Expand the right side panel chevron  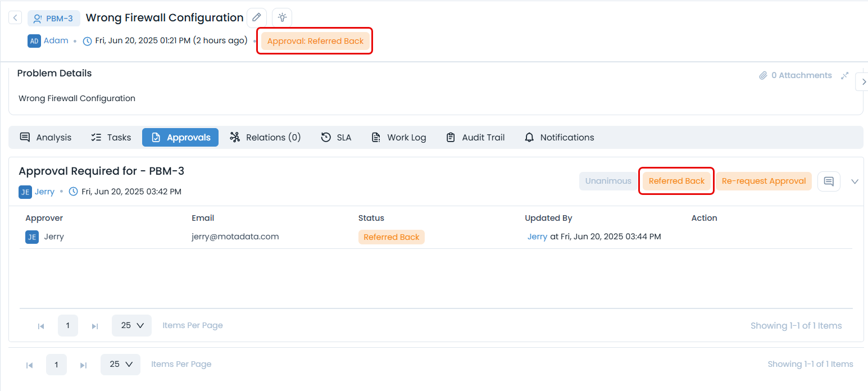[864, 81]
